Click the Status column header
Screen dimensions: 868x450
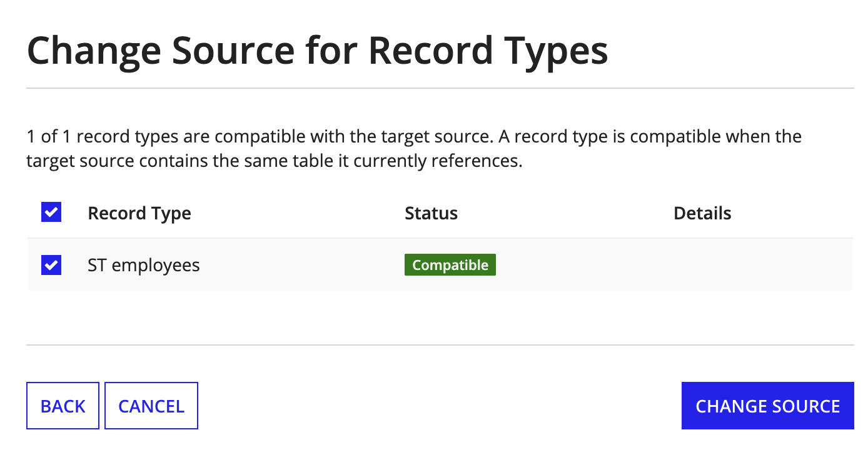(x=431, y=213)
